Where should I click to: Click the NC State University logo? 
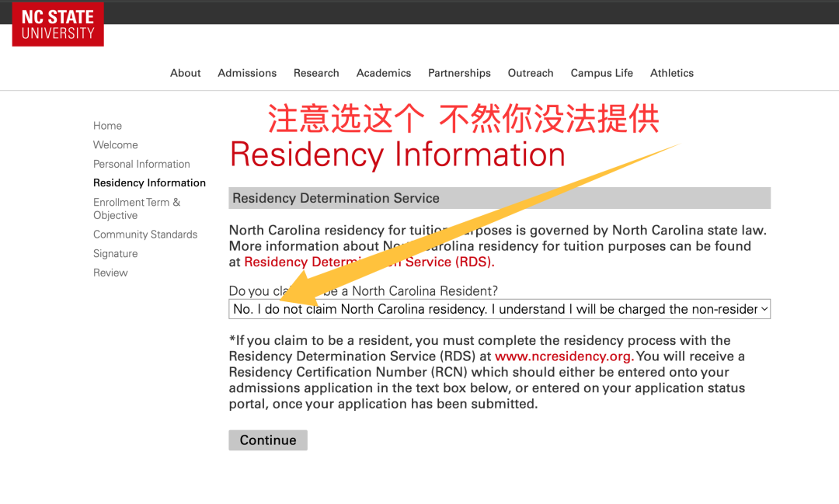click(57, 24)
